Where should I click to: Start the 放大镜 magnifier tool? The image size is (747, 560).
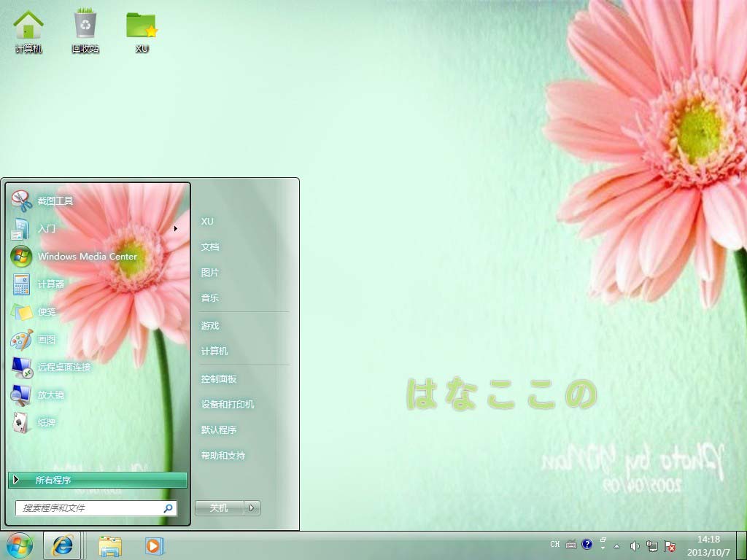tap(22, 394)
